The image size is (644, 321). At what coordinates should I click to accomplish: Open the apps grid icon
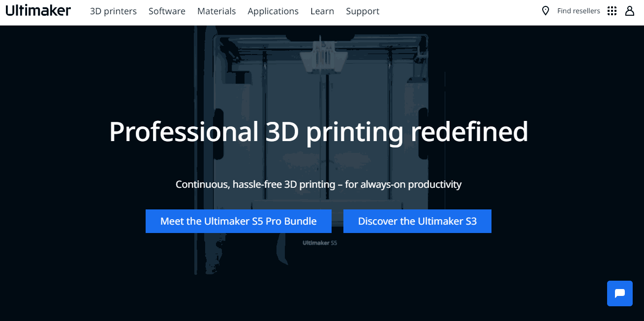pos(612,11)
